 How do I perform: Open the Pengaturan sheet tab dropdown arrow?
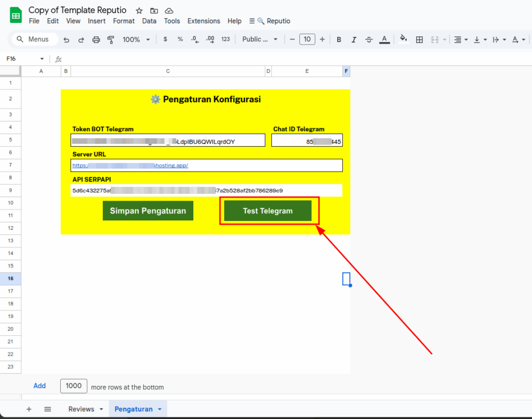point(160,409)
